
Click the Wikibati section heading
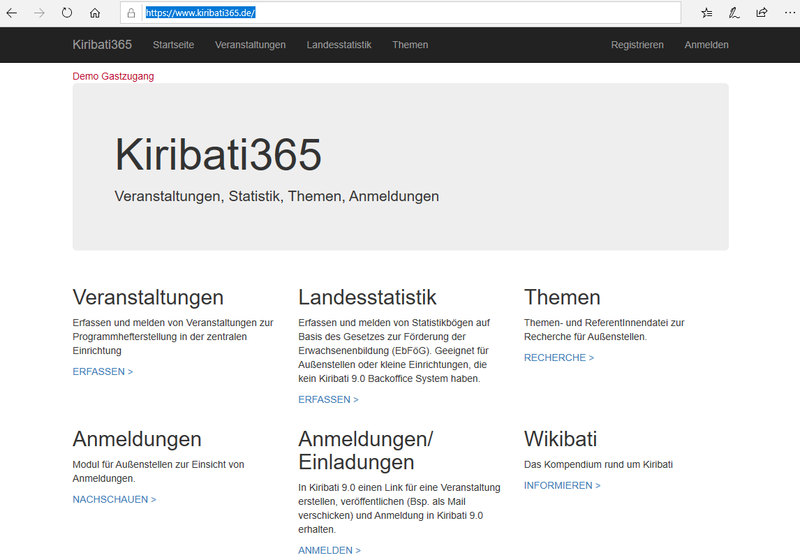(x=560, y=439)
